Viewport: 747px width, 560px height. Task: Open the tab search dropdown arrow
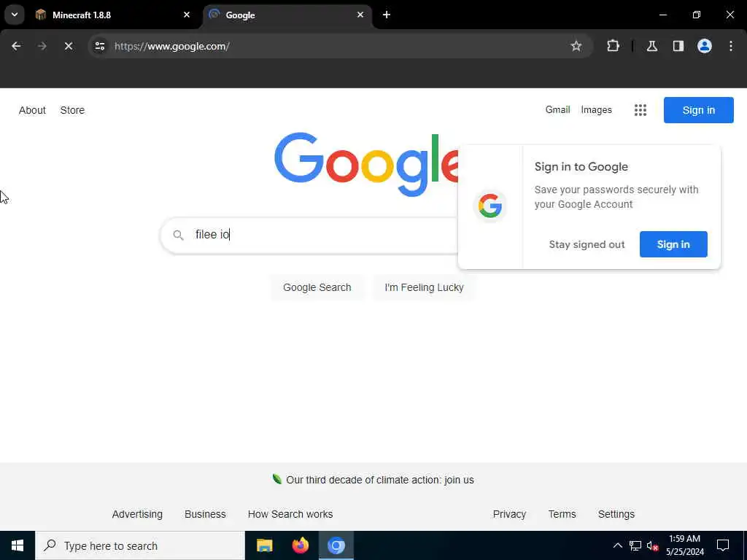[15, 15]
